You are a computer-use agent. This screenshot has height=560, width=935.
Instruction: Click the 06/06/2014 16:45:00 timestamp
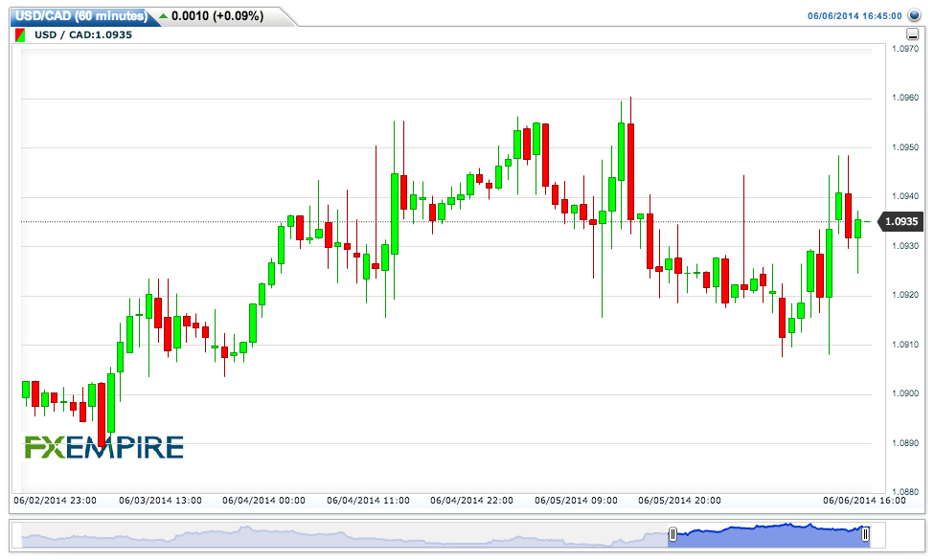point(855,16)
